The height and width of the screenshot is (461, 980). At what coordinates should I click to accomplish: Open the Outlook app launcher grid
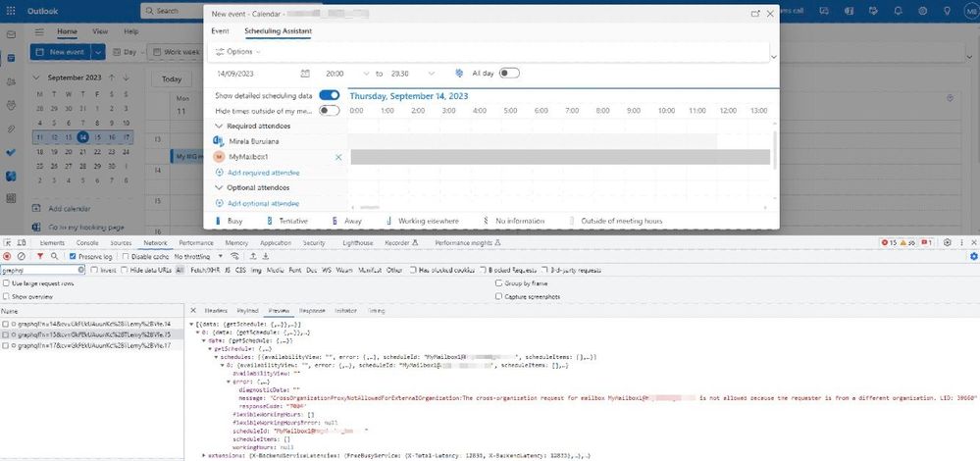tap(11, 11)
